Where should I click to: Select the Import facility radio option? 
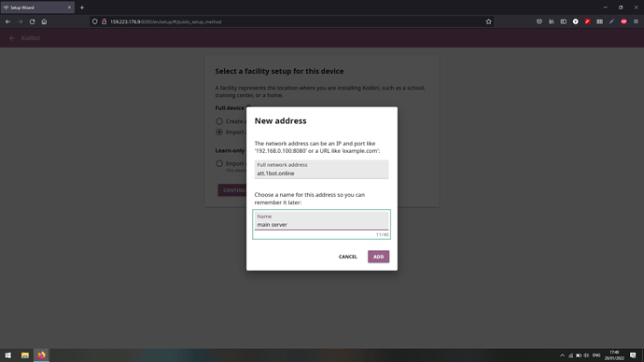(x=219, y=132)
